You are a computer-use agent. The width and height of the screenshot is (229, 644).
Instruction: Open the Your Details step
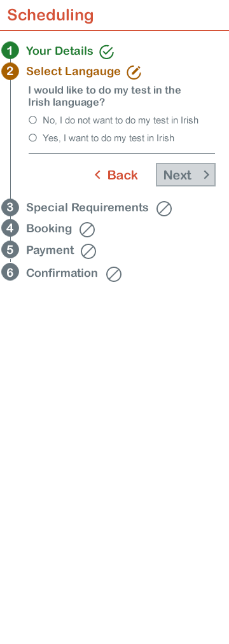60,51
